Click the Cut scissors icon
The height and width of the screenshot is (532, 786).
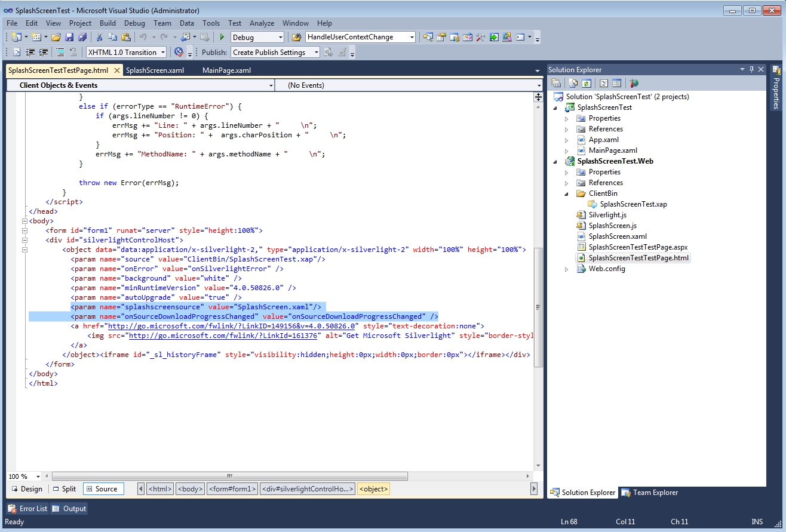click(x=99, y=37)
